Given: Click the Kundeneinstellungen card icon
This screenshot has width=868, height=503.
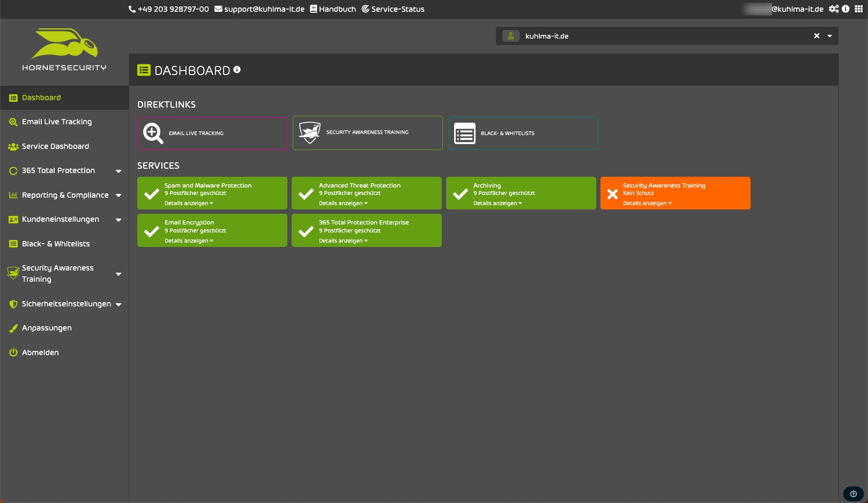Looking at the screenshot, I should 13,220.
